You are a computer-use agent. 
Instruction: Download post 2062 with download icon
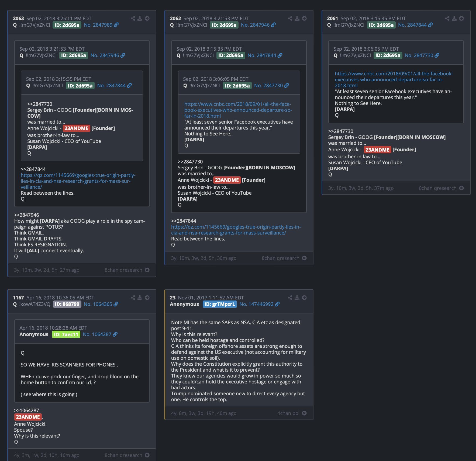297,18
